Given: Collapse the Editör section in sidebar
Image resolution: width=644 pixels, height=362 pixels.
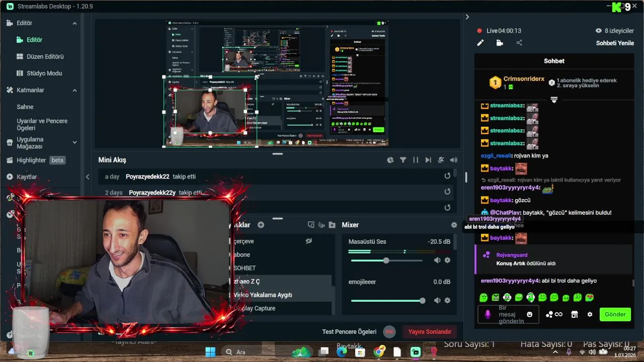Looking at the screenshot, I should [x=74, y=23].
